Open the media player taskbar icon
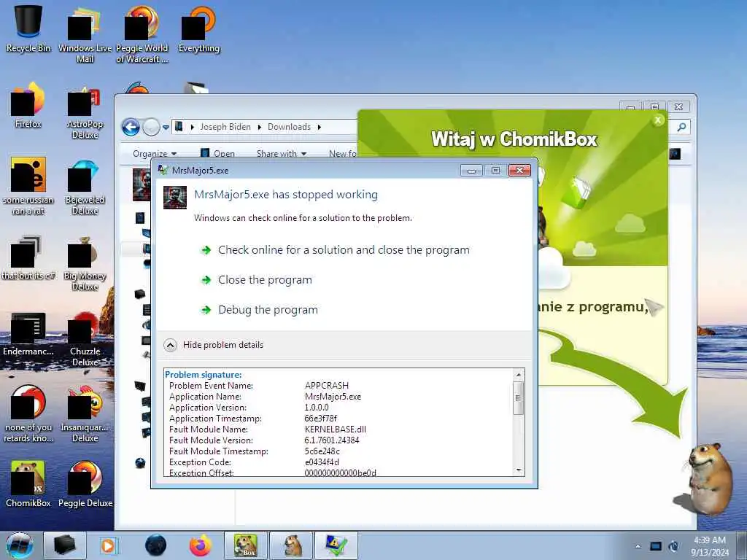 [109, 545]
